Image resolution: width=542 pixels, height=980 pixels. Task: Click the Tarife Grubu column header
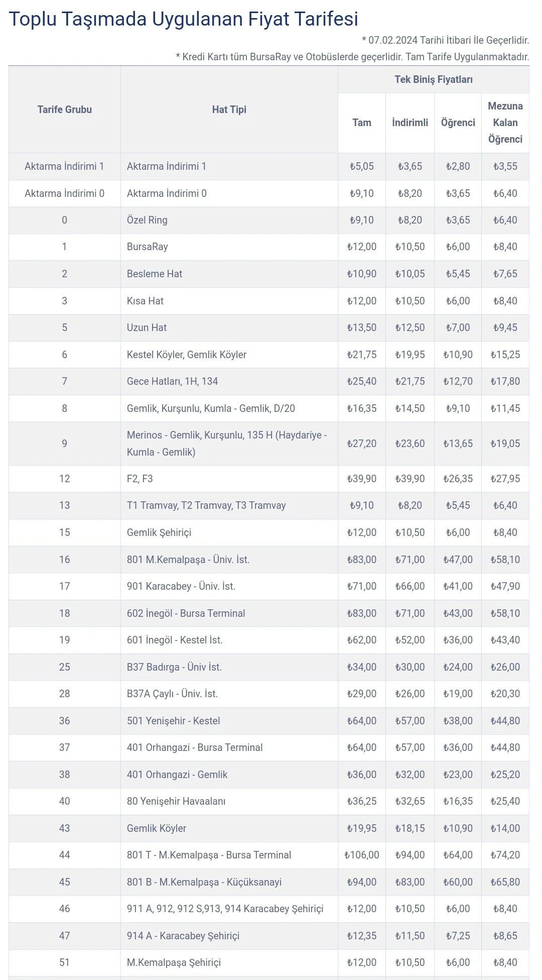(65, 110)
